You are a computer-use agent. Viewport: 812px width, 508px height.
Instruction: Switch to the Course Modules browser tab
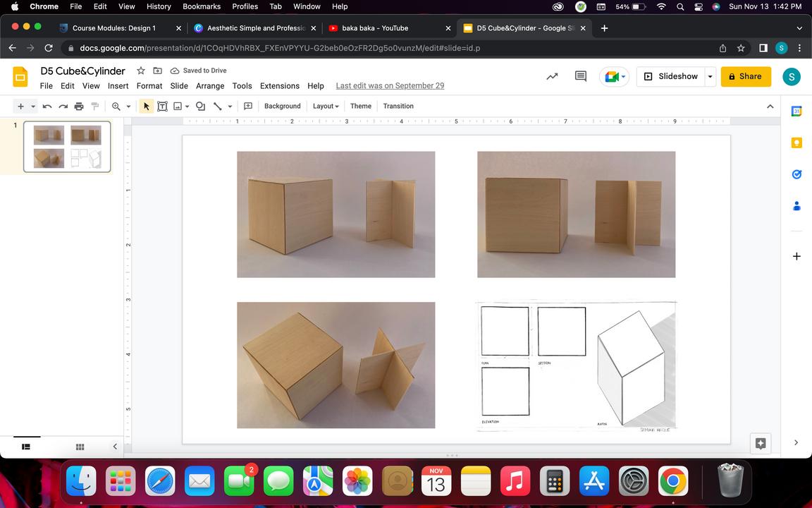(113, 28)
